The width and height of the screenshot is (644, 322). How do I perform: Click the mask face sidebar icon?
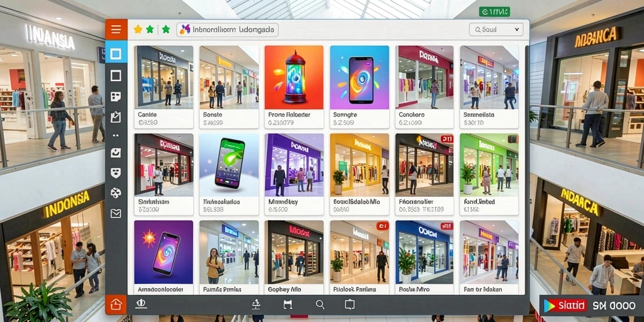pyautogui.click(x=116, y=172)
